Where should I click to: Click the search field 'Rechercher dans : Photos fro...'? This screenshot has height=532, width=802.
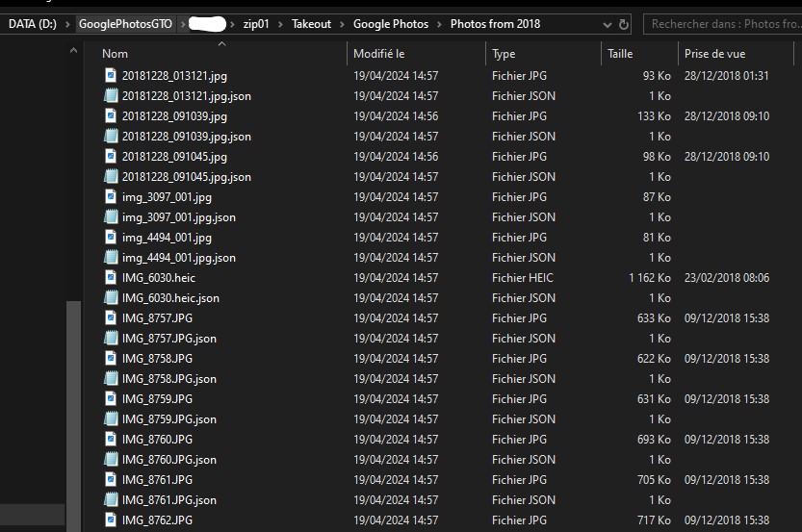tap(722, 24)
